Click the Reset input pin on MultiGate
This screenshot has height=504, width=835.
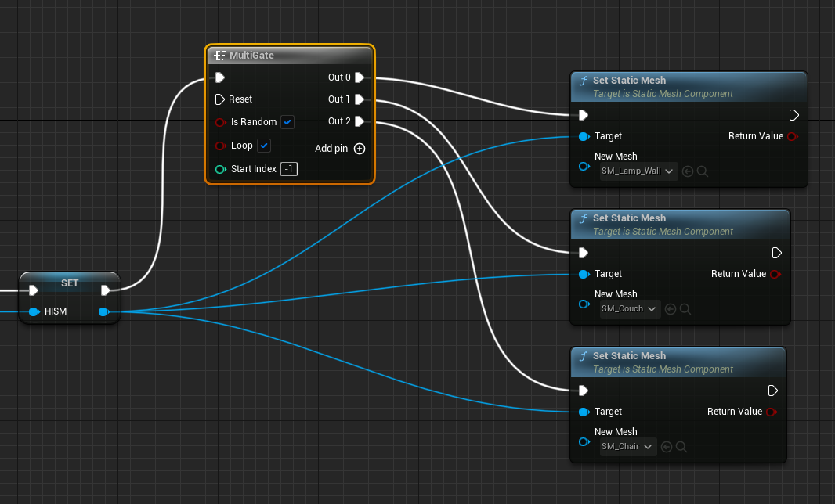(x=220, y=99)
